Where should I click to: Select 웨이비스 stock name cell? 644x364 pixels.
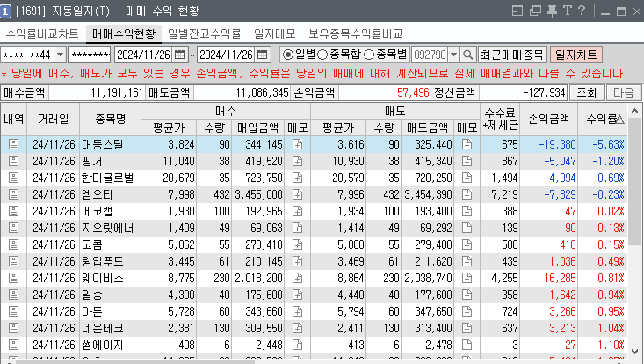point(110,278)
